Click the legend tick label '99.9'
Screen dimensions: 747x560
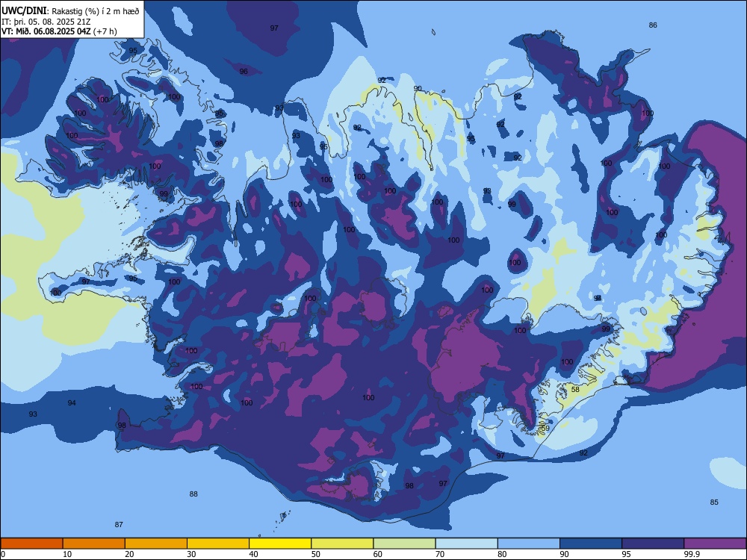(x=692, y=554)
